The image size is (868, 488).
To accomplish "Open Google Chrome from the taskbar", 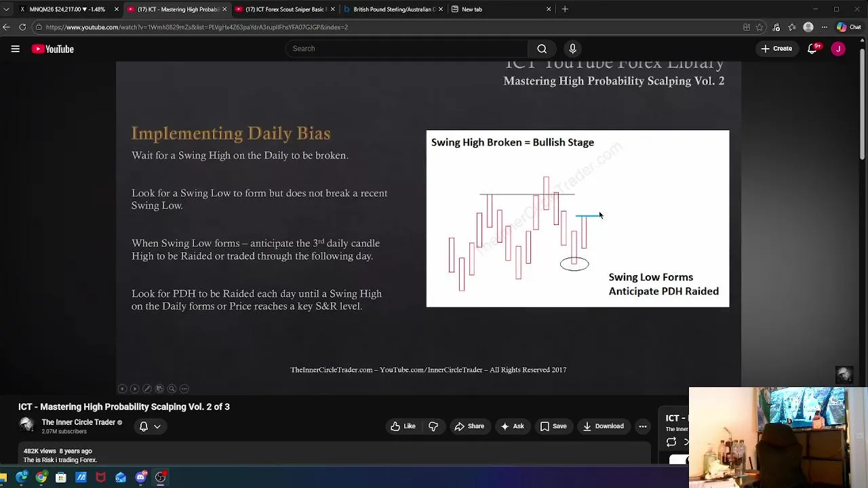I will pyautogui.click(x=41, y=478).
